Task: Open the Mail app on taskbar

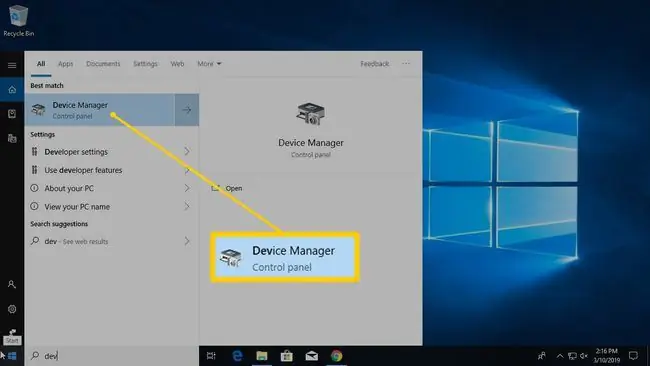Action: [311, 356]
